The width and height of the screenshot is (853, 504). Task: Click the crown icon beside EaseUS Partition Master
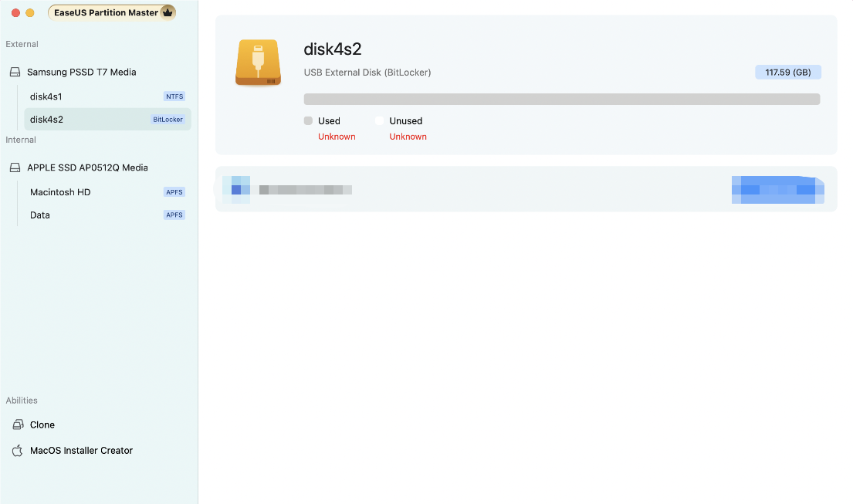[168, 12]
